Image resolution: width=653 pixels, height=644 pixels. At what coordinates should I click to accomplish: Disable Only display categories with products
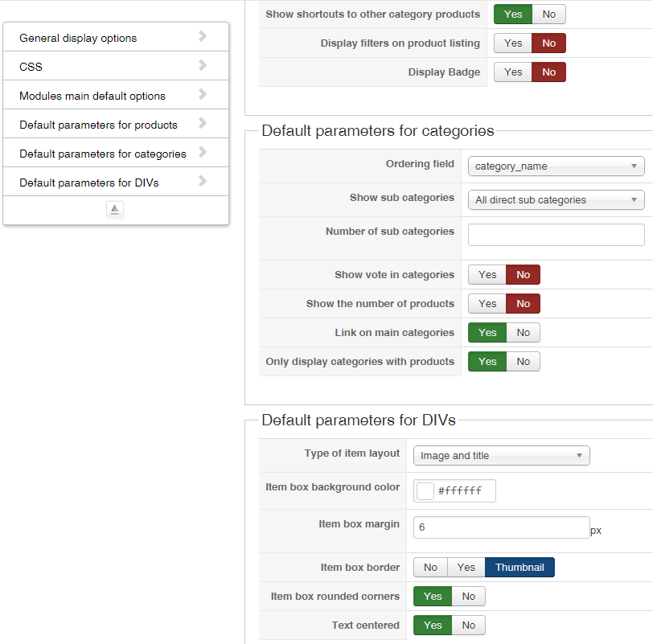coord(524,362)
